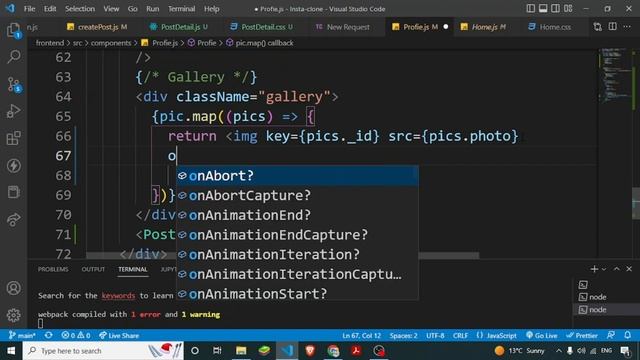Click the open changes icon in editor toolbar

tap(598, 27)
